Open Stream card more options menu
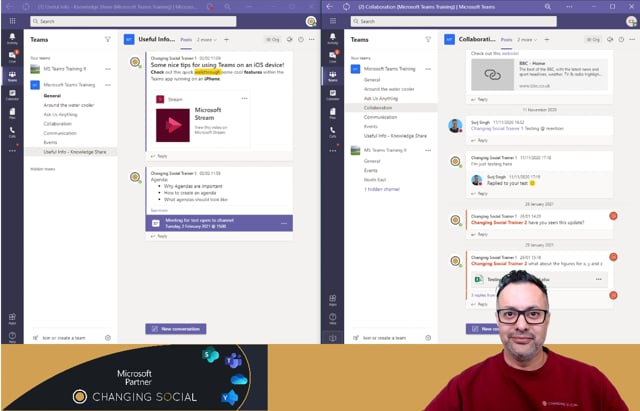The image size is (640, 411). [x=244, y=98]
